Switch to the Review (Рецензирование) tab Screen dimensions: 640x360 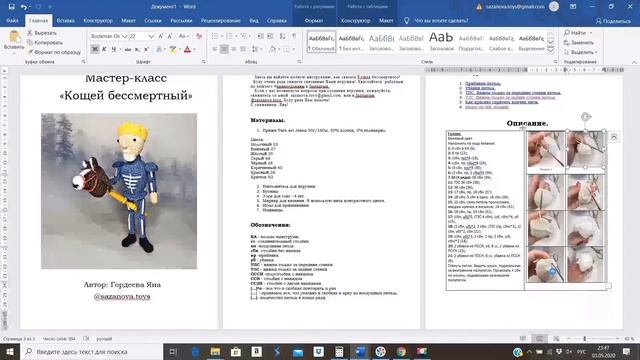[220, 20]
